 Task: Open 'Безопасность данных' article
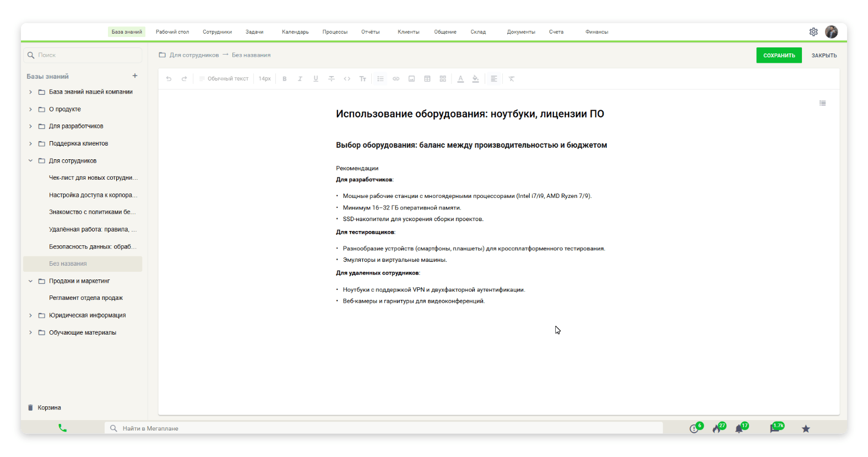pos(93,246)
